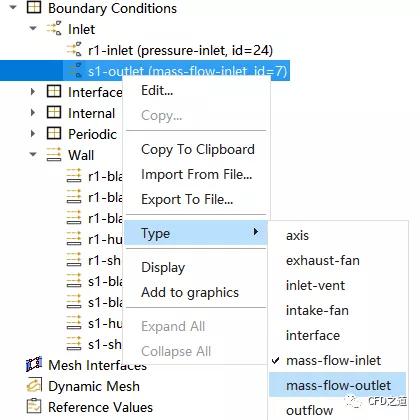Select the checked mass-flow-inlet type
The width and height of the screenshot is (420, 420).
point(333,360)
